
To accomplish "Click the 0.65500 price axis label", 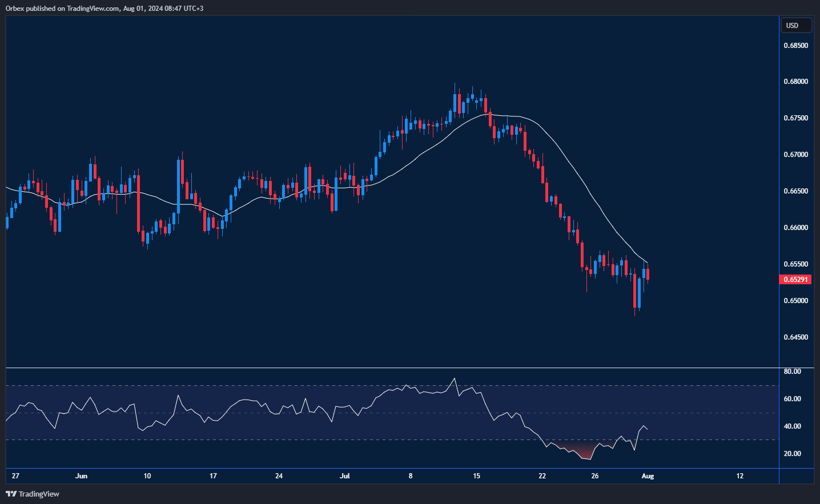I will 795,264.
